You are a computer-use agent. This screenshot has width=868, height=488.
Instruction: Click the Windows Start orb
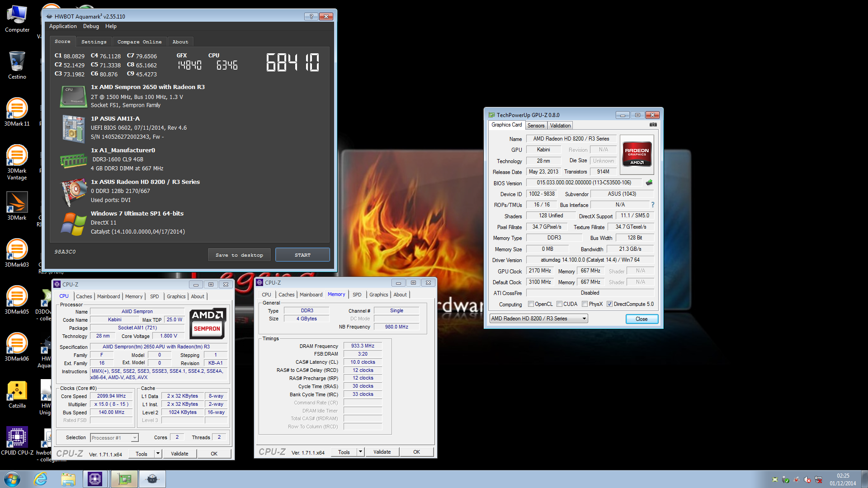pos(12,479)
